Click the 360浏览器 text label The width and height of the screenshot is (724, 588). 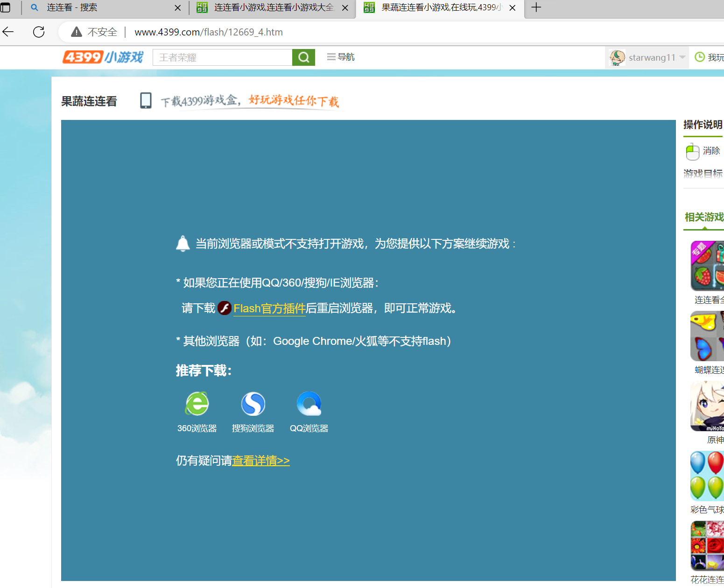pos(197,428)
